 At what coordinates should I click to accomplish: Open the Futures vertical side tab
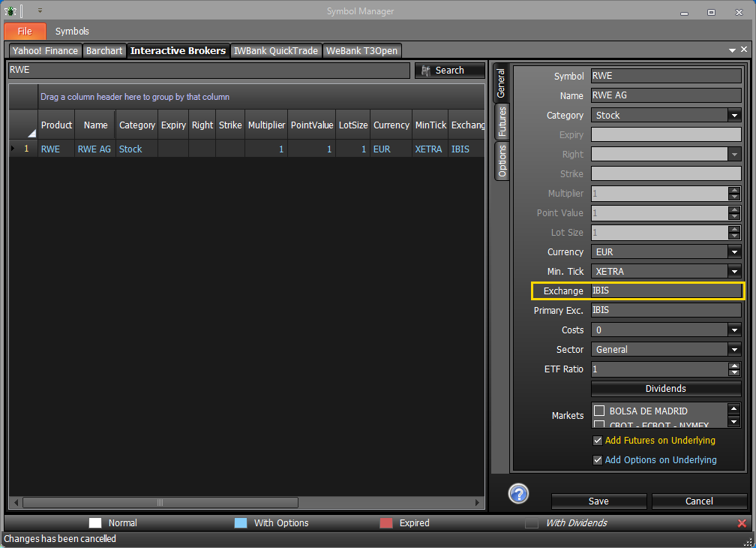pos(502,122)
